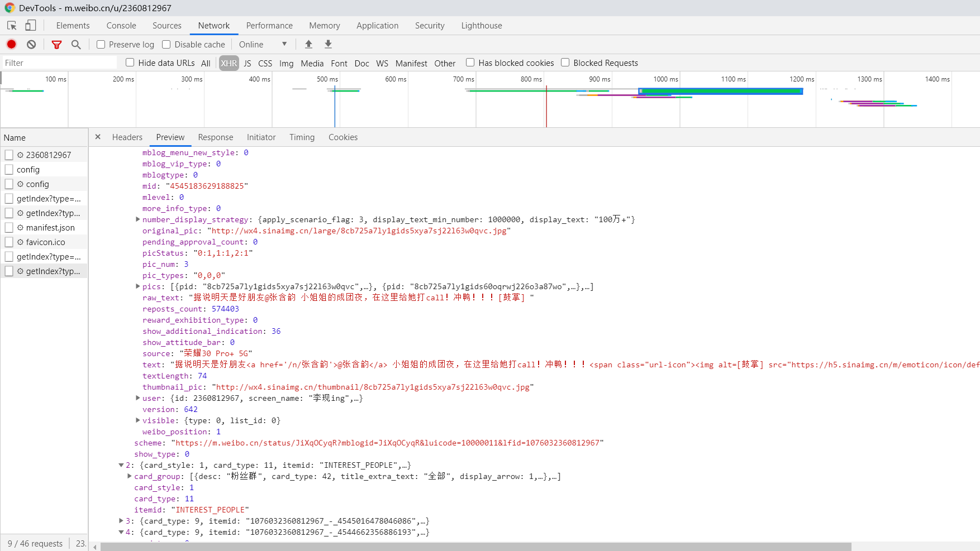Collapse card item 4
Image resolution: width=980 pixels, height=551 pixels.
121,532
